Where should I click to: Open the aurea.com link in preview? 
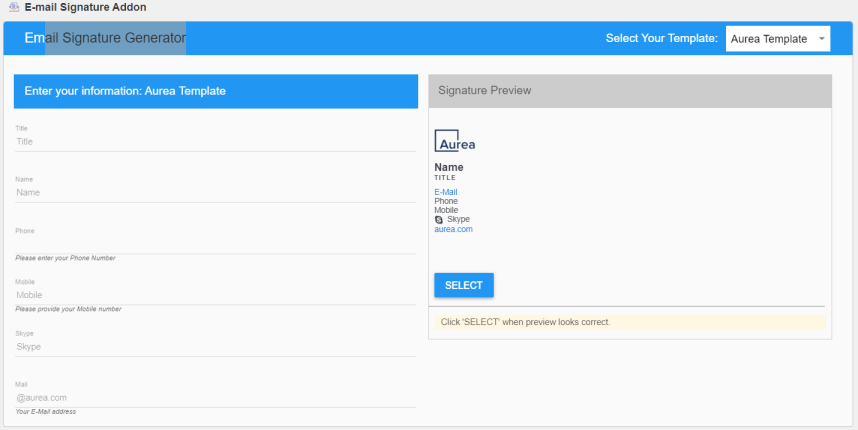pos(454,229)
